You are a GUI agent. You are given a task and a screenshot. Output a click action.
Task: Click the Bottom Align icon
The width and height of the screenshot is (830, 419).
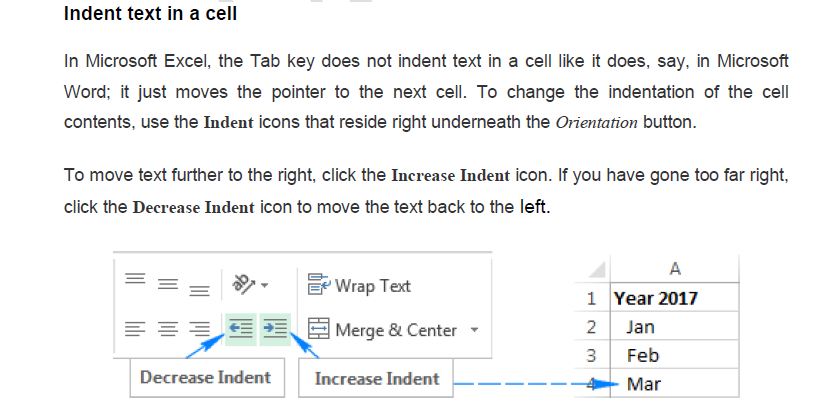(x=200, y=289)
